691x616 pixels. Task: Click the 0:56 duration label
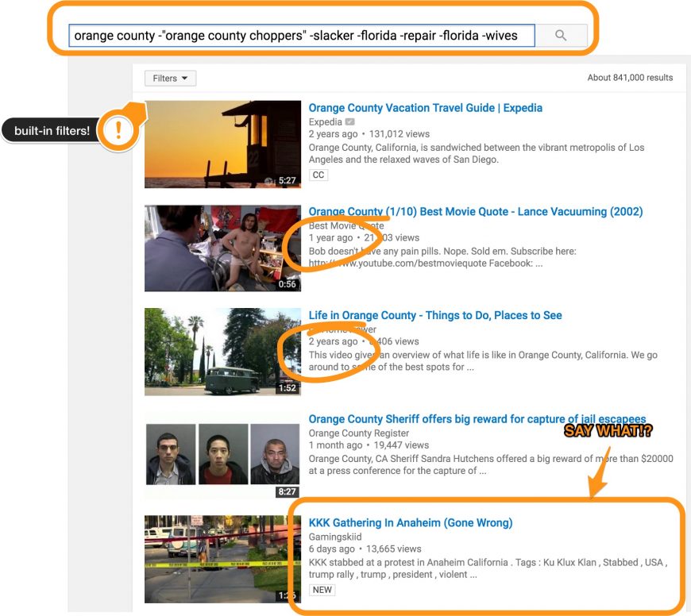287,284
